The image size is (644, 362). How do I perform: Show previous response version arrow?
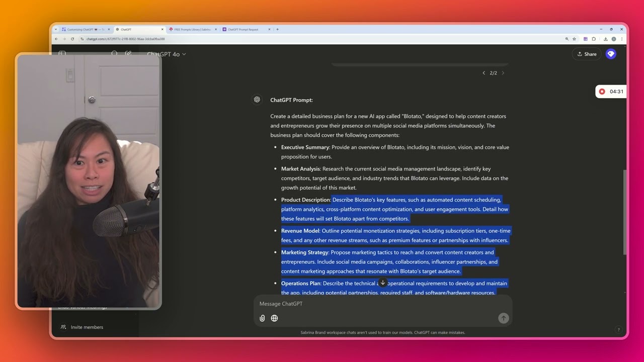pos(484,73)
